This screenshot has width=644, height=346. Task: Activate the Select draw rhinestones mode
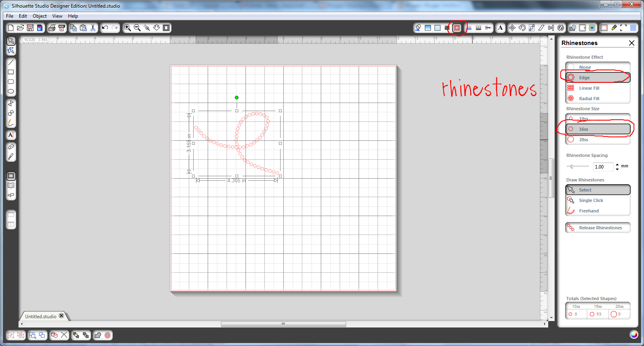tap(598, 190)
